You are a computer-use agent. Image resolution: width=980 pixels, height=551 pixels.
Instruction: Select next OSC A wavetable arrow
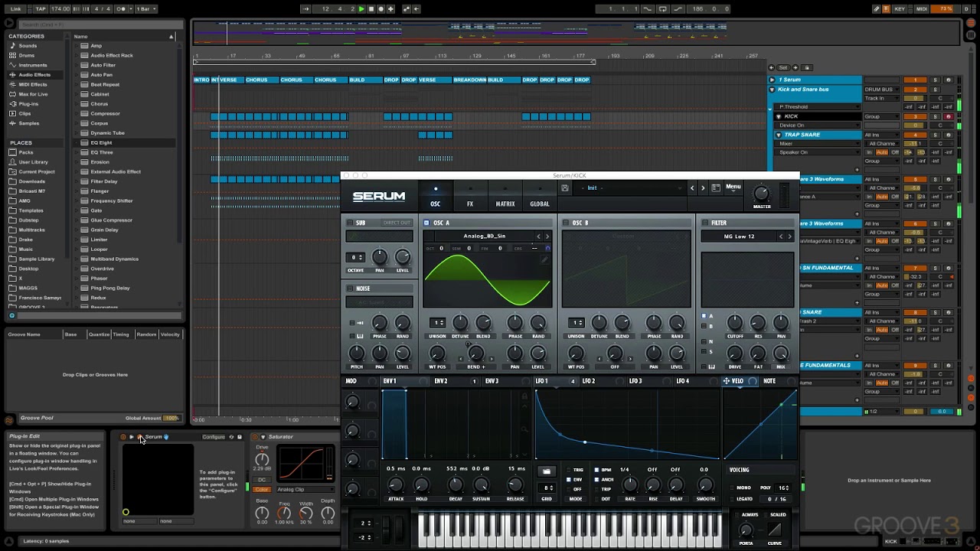coord(547,236)
